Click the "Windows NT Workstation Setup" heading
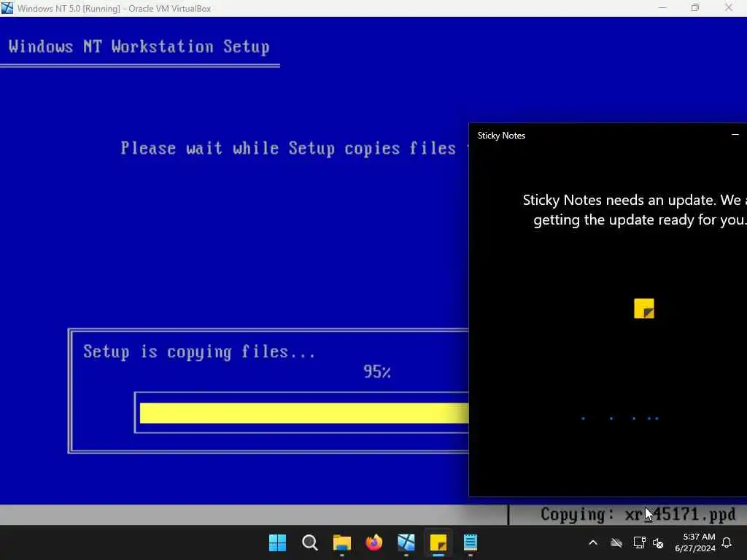The width and height of the screenshot is (747, 560). click(x=139, y=47)
